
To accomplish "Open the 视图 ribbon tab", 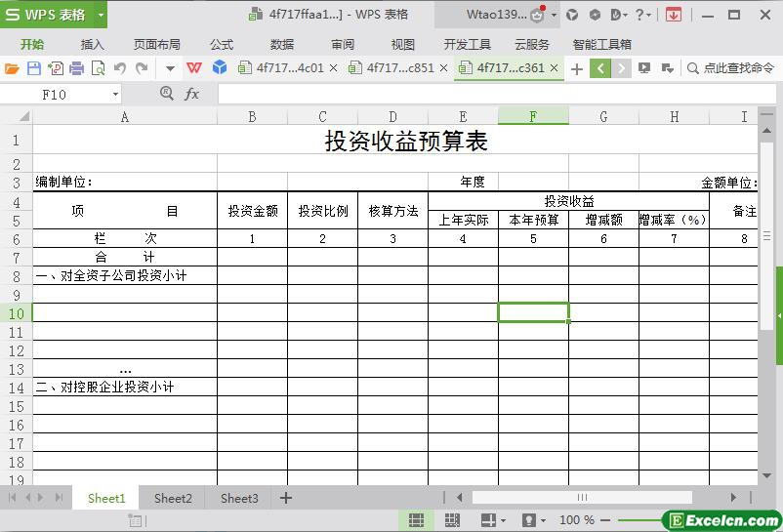I will point(403,45).
